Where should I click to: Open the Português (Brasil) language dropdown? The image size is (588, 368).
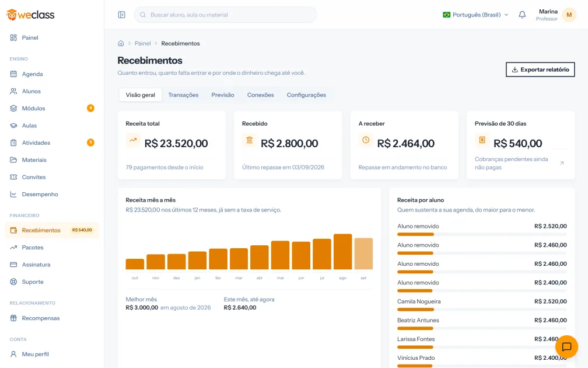click(475, 15)
